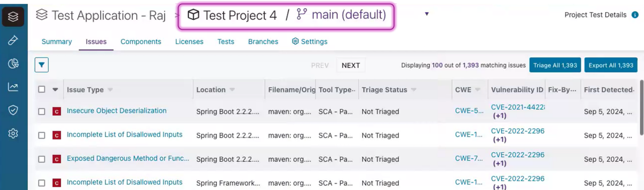Toggle the select-all checkbox in table header
Image resolution: width=644 pixels, height=190 pixels.
[x=42, y=90]
